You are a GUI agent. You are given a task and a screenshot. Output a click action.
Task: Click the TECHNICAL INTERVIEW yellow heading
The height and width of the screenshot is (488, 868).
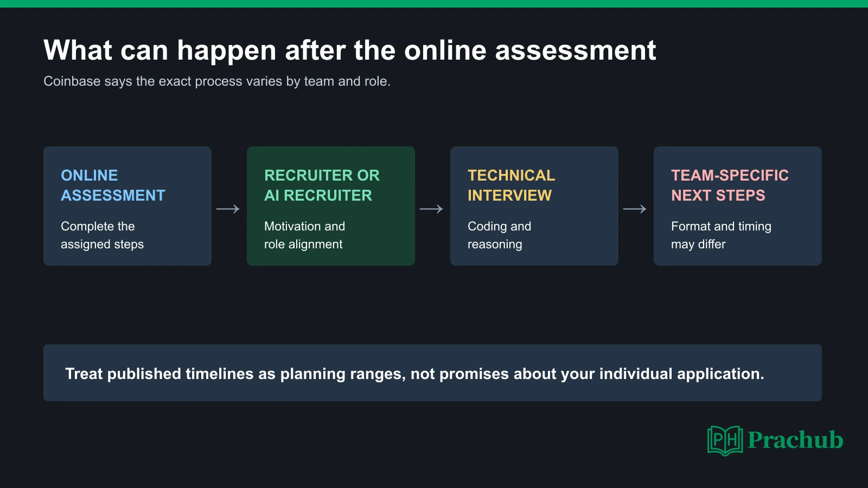(x=511, y=185)
